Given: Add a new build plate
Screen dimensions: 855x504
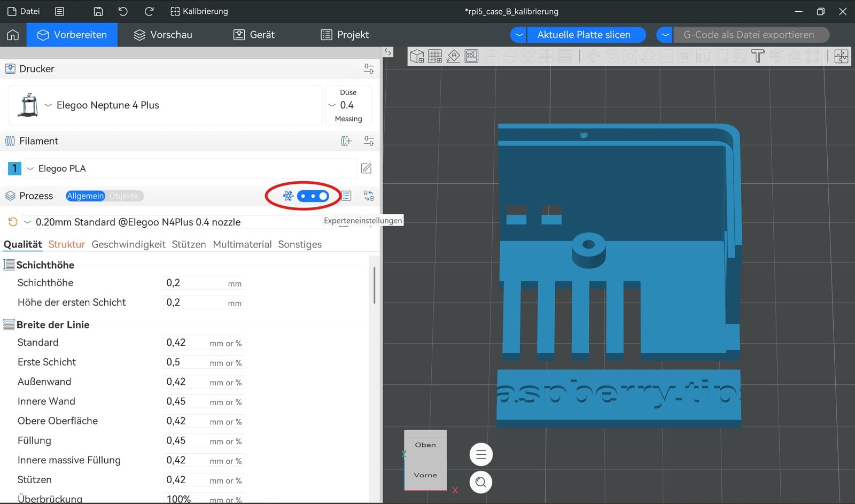Looking at the screenshot, I should click(435, 56).
